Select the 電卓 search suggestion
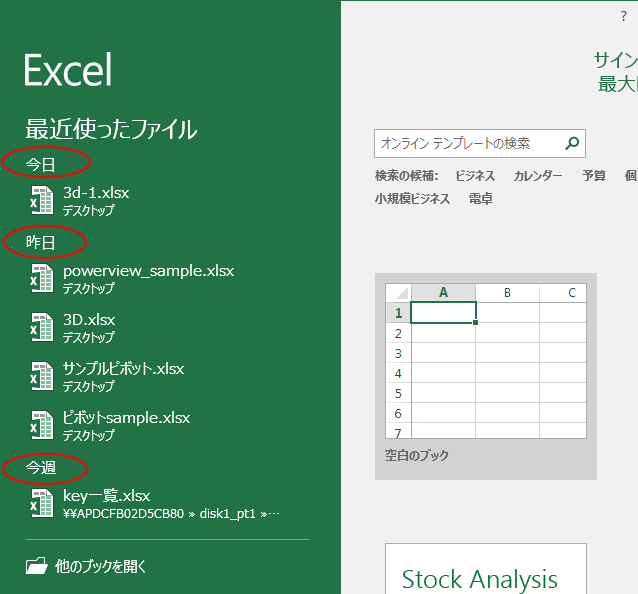This screenshot has height=594, width=638. coord(481,199)
